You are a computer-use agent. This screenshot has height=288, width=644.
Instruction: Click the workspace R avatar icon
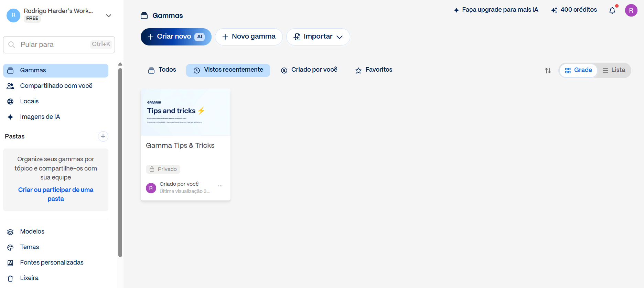coord(13,16)
